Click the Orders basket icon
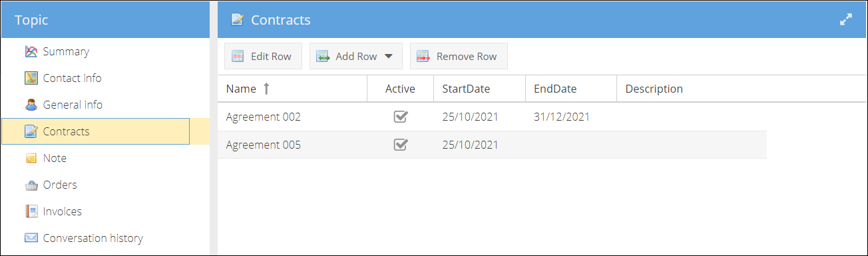The width and height of the screenshot is (868, 256). 31,185
